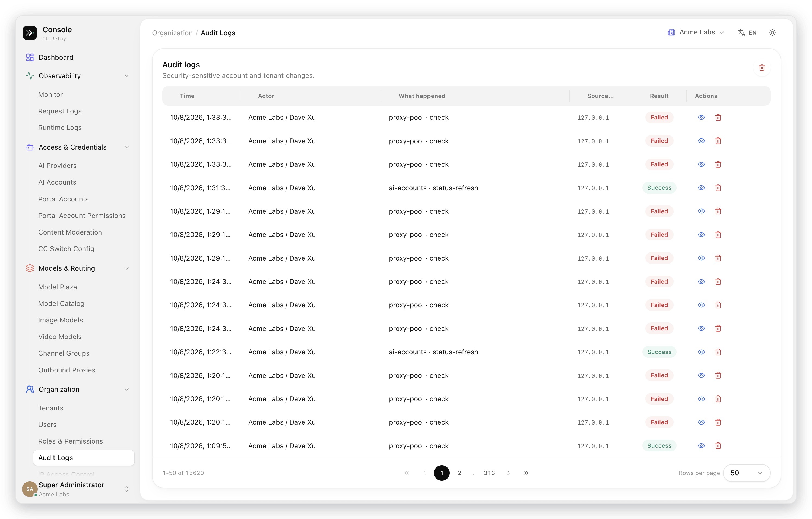Delete the first 1:33:3 proxy-pool check log
Viewport: 812px width, 519px height.
tap(718, 117)
